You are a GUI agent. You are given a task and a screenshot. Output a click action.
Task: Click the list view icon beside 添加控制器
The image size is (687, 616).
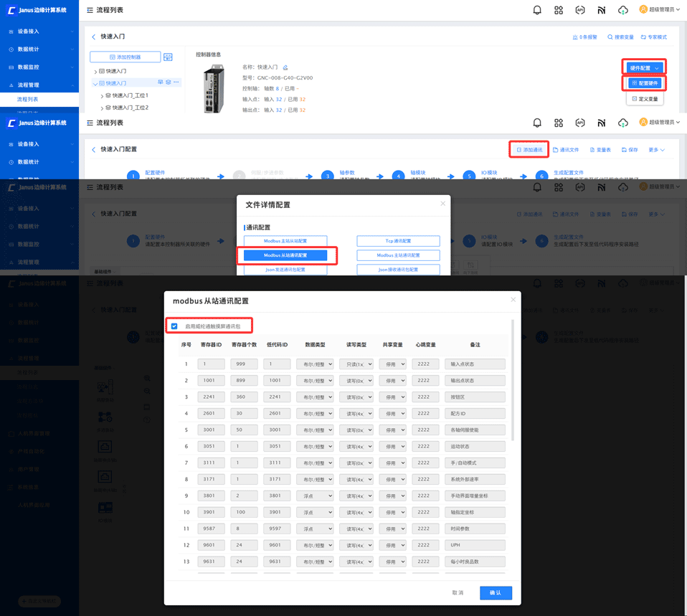click(x=168, y=57)
